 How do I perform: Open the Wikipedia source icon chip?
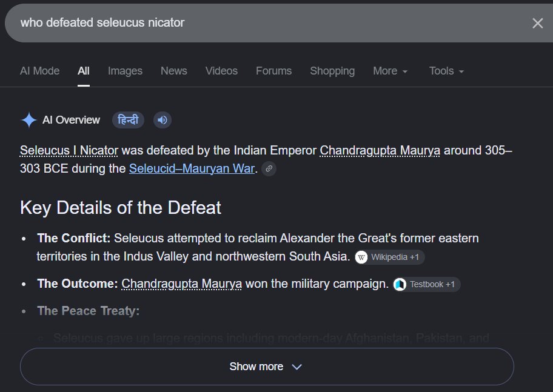point(389,257)
